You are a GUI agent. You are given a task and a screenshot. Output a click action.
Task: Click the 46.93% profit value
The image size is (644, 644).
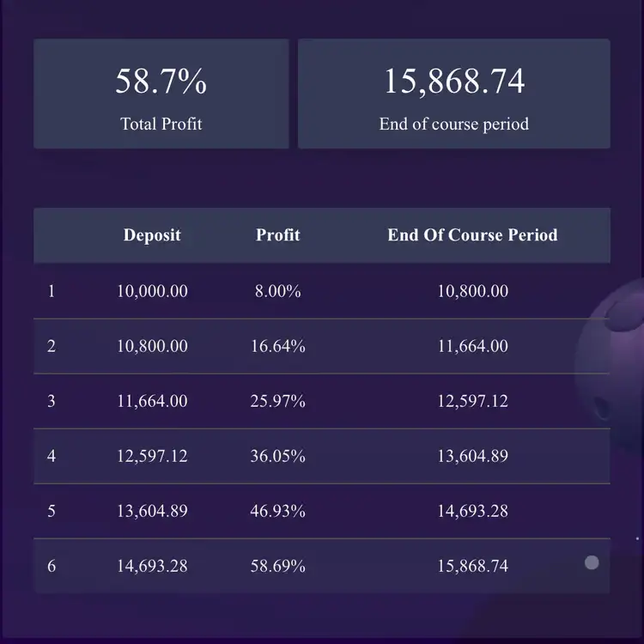[277, 511]
